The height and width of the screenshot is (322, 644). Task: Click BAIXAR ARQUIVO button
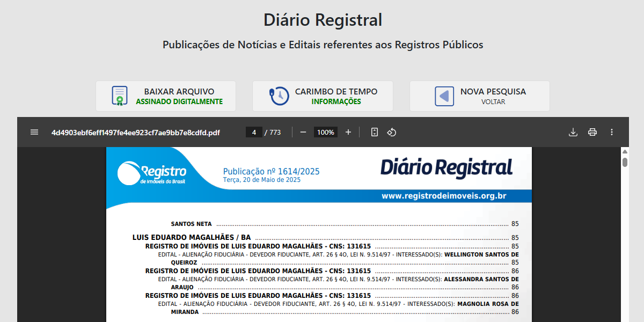[166, 96]
